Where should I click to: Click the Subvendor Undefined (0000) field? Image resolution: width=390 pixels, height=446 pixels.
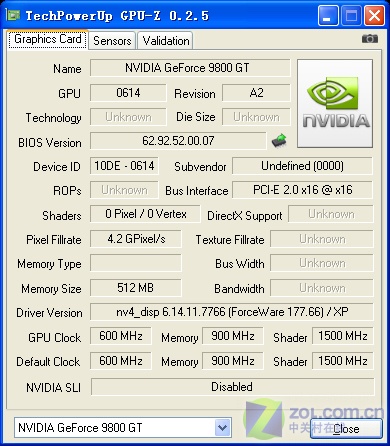pyautogui.click(x=302, y=166)
